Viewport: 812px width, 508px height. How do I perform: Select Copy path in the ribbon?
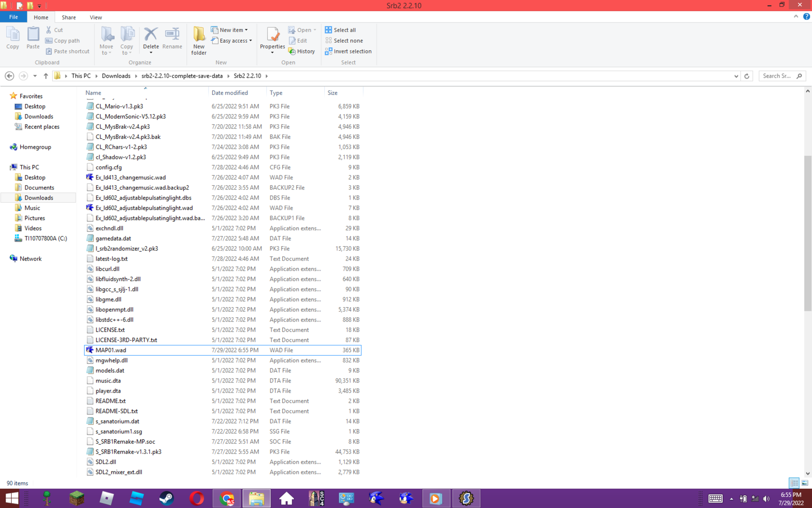click(62, 41)
